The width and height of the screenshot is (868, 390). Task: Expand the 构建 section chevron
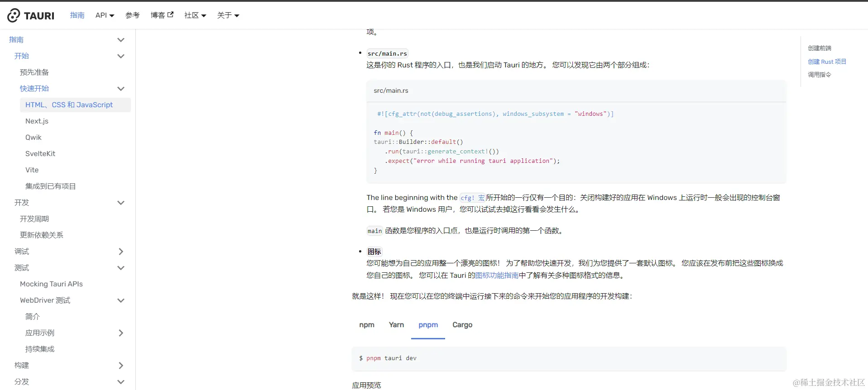pos(121,366)
